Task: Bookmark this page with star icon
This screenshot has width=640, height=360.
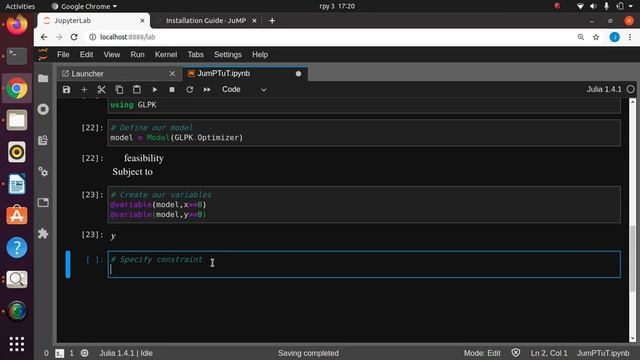Action: click(596, 37)
